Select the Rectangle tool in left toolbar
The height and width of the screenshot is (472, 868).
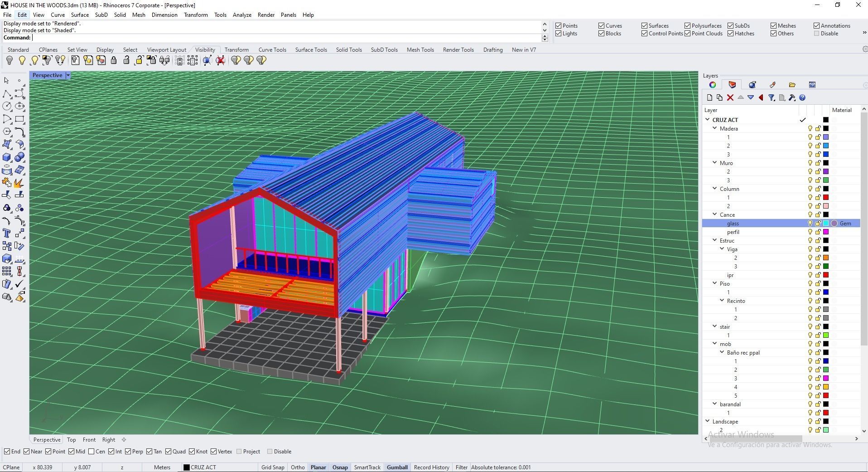pos(19,119)
